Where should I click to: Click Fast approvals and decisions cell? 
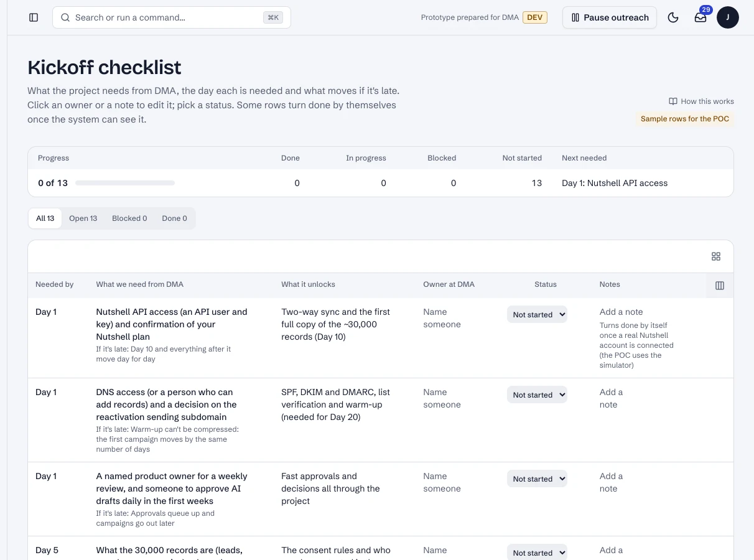click(330, 488)
